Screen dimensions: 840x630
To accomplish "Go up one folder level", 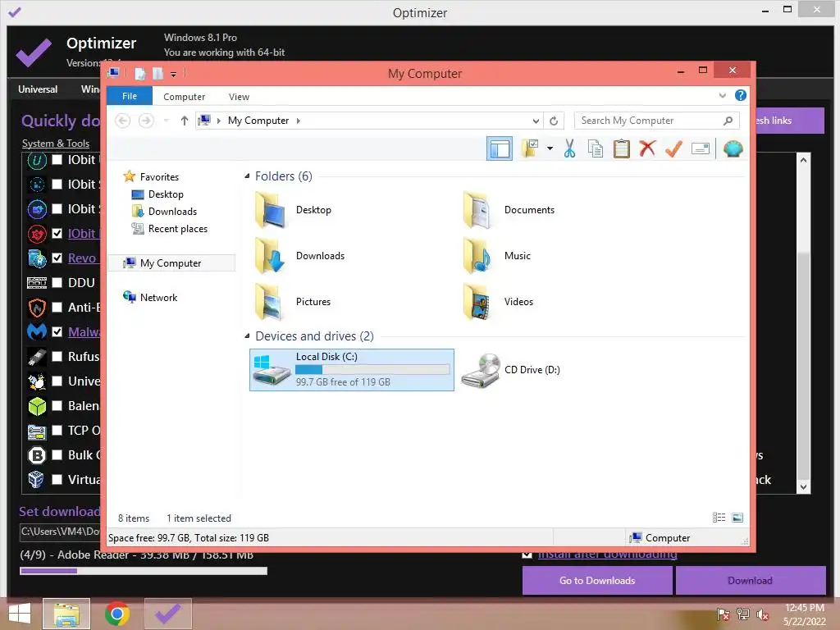I will pos(185,121).
